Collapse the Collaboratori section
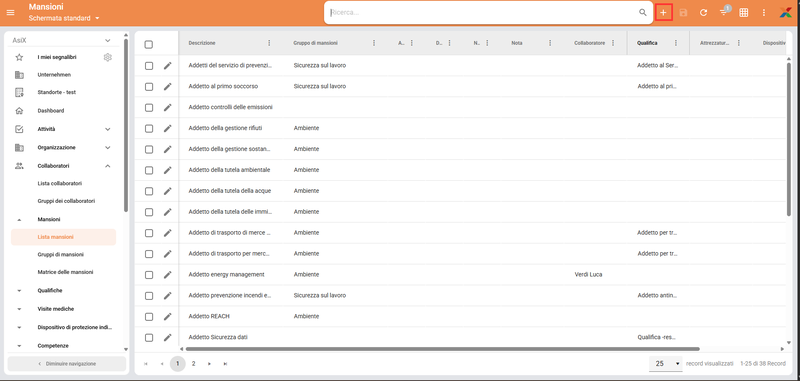 pyautogui.click(x=108, y=166)
